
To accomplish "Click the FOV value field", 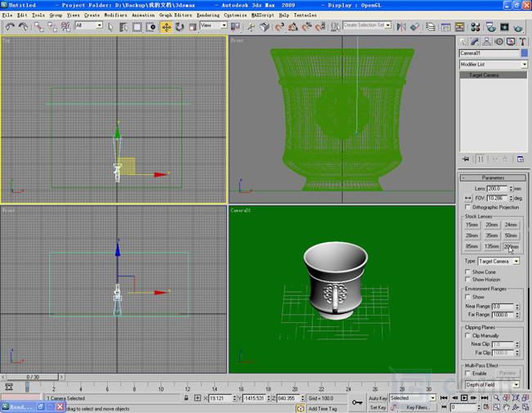I will tap(497, 198).
